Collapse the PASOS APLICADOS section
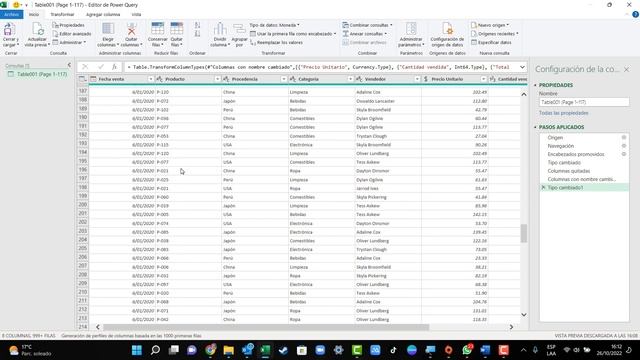This screenshot has width=640, height=360. tap(535, 127)
